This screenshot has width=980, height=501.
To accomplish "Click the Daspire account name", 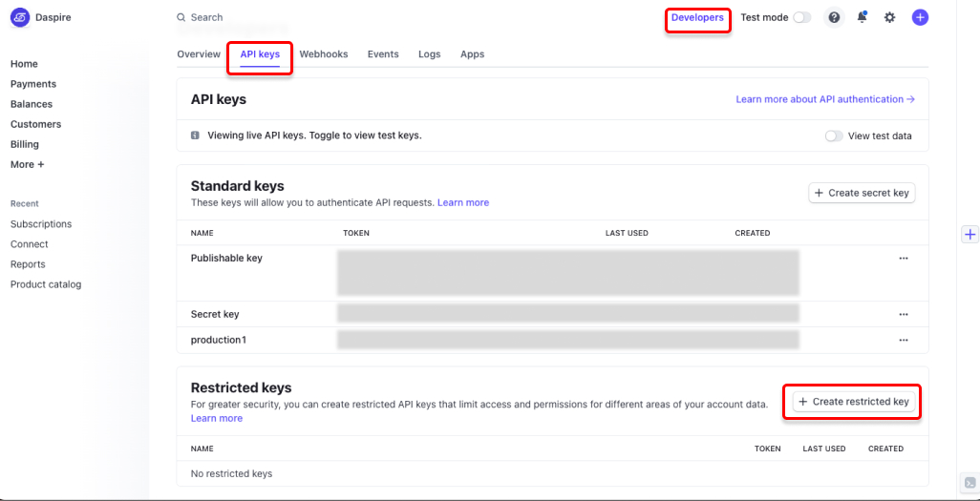I will point(53,17).
